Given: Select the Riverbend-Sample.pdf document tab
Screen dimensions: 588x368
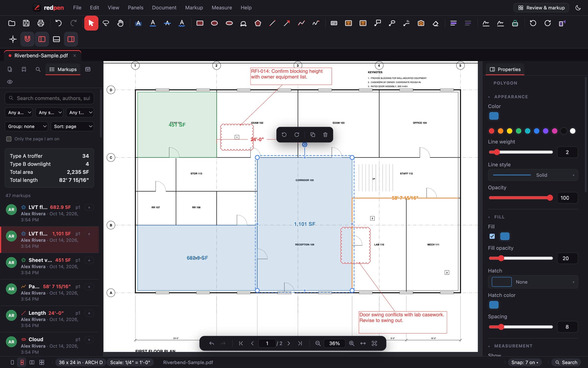Looking at the screenshot, I should point(41,56).
